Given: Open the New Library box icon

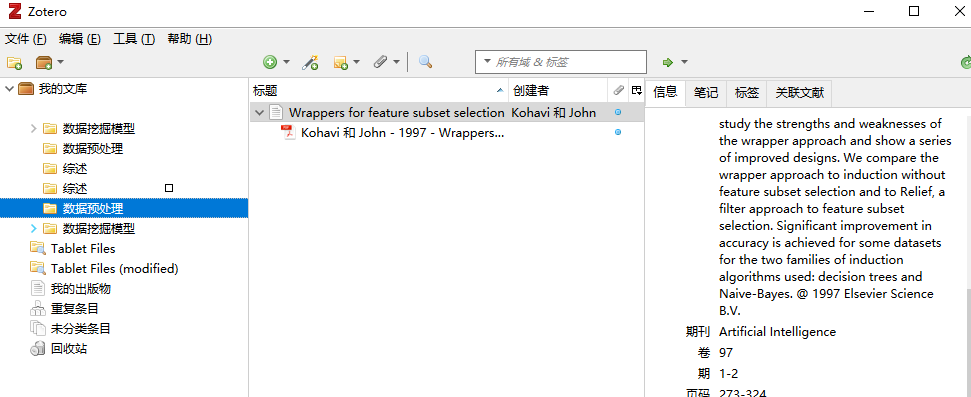Looking at the screenshot, I should (44, 62).
